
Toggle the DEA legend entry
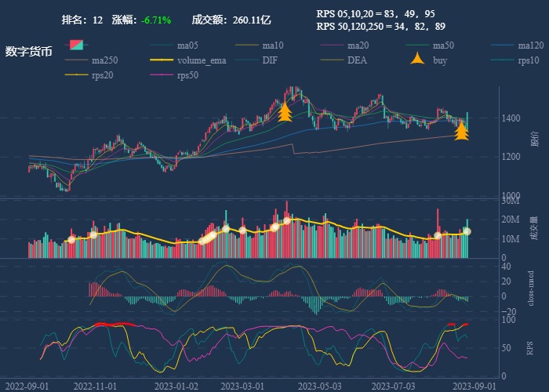(357, 60)
